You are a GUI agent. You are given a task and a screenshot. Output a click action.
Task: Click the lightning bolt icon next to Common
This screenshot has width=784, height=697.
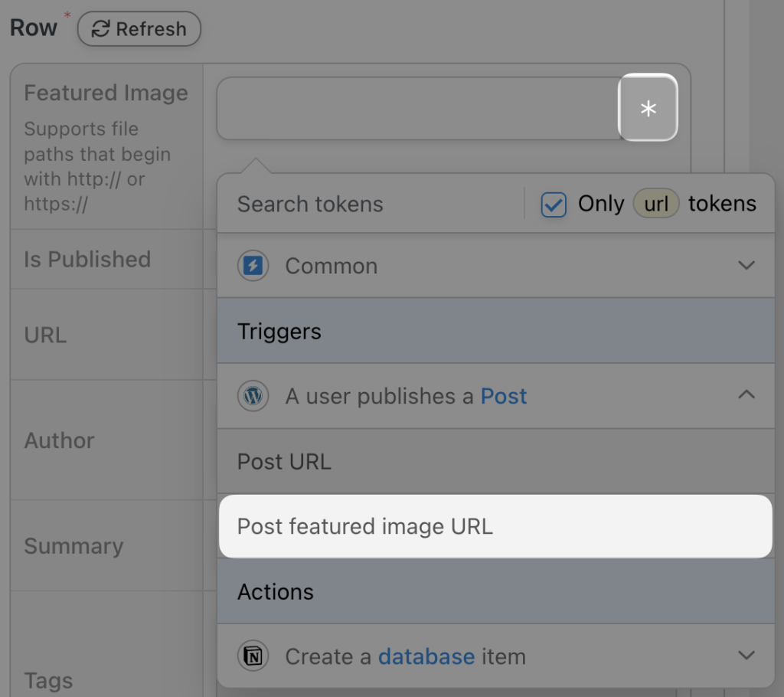(253, 266)
